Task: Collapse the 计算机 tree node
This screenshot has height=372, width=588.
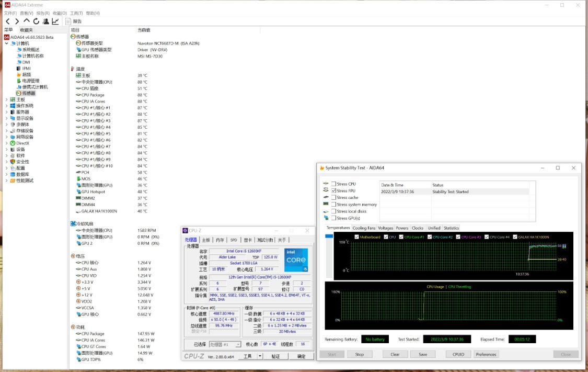Action: click(6, 43)
